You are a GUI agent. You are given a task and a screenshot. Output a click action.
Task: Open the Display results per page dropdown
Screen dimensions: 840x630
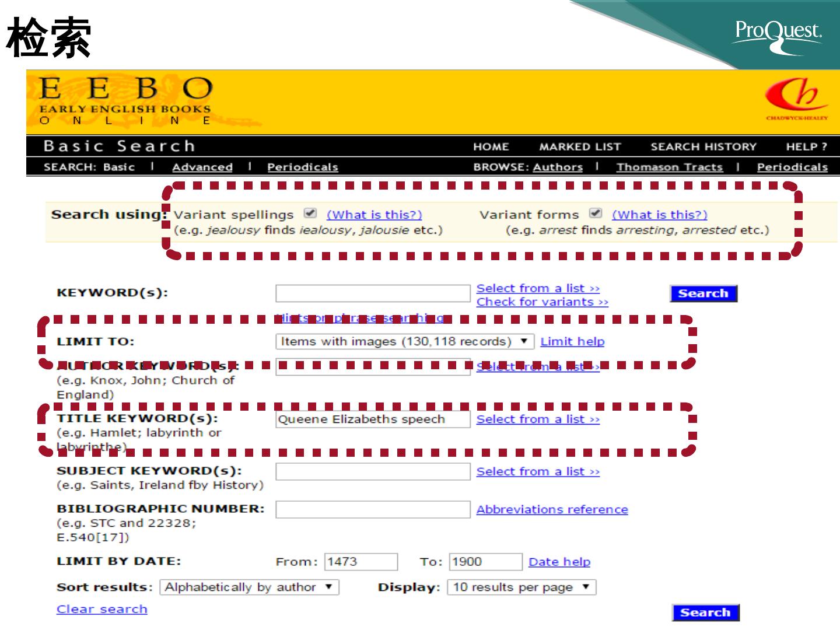pos(521,587)
